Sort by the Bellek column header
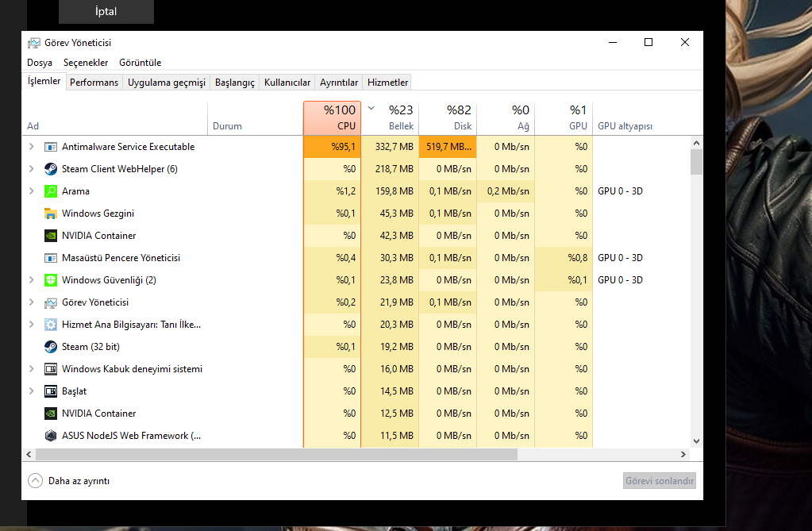This screenshot has height=531, width=812. [x=390, y=118]
